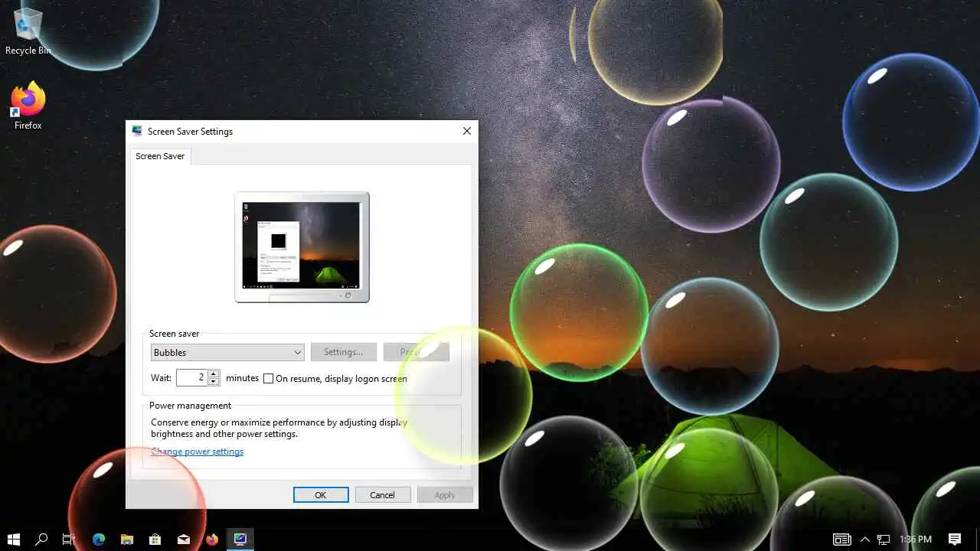Screen dimensions: 980x551
Task: Increase wait minutes with up arrow
Action: pos(214,373)
